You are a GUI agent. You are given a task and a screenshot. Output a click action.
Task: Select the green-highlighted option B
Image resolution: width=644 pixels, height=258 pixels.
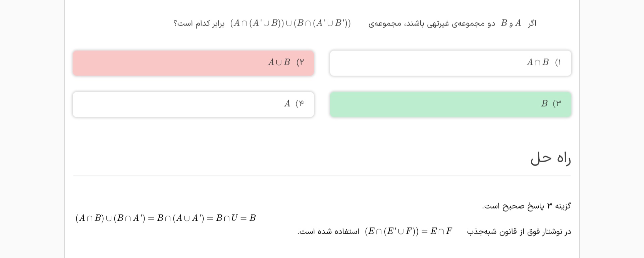450,104
